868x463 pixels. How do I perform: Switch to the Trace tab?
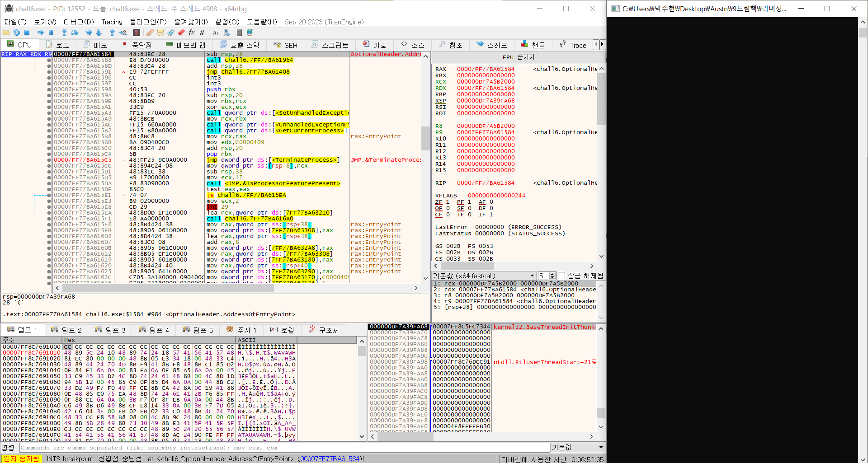(x=573, y=45)
